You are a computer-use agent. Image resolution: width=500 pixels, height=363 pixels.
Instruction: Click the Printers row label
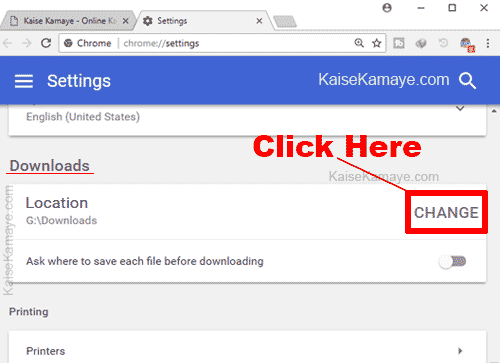click(x=46, y=351)
